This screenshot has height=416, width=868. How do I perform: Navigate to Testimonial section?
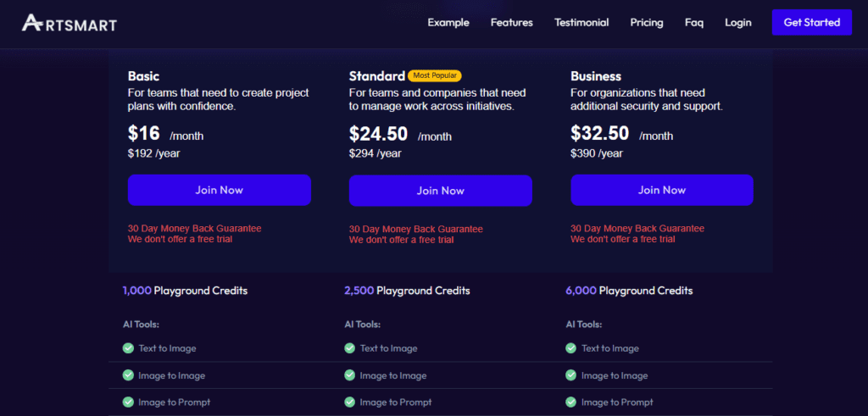(581, 23)
